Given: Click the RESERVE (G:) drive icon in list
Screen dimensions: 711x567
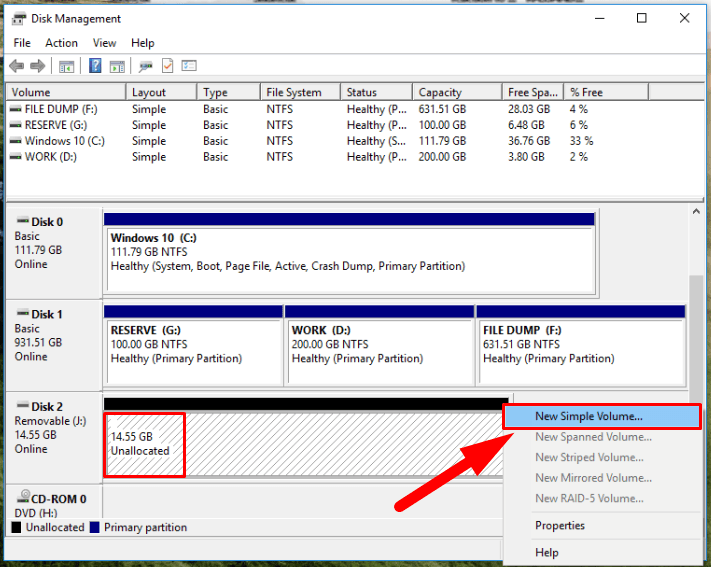Looking at the screenshot, I should [x=15, y=125].
